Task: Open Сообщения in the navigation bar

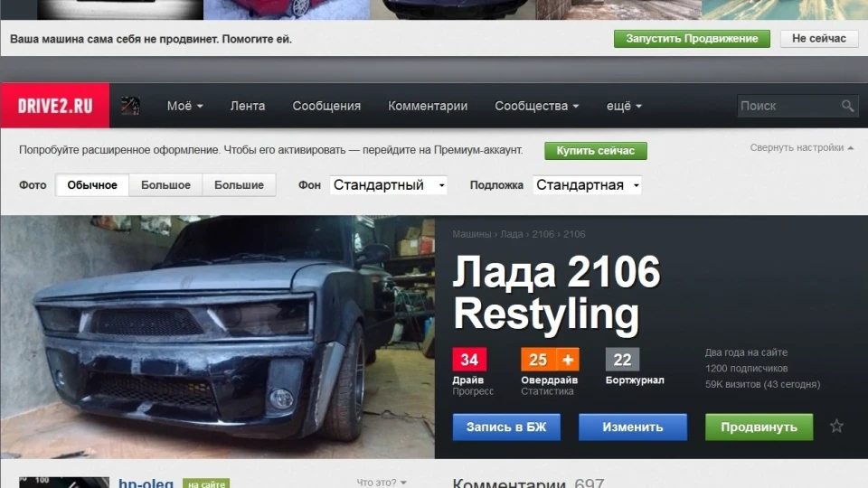Action: (326, 106)
